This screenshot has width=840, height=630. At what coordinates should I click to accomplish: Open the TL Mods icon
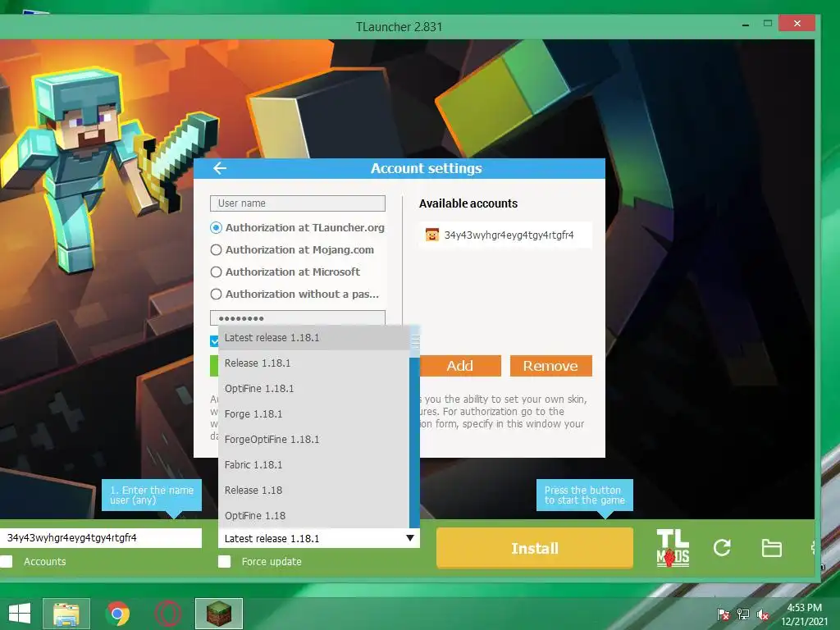[673, 548]
